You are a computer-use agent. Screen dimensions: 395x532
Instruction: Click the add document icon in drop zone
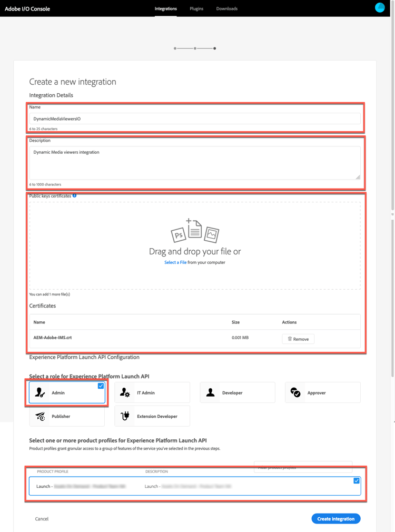tap(194, 228)
